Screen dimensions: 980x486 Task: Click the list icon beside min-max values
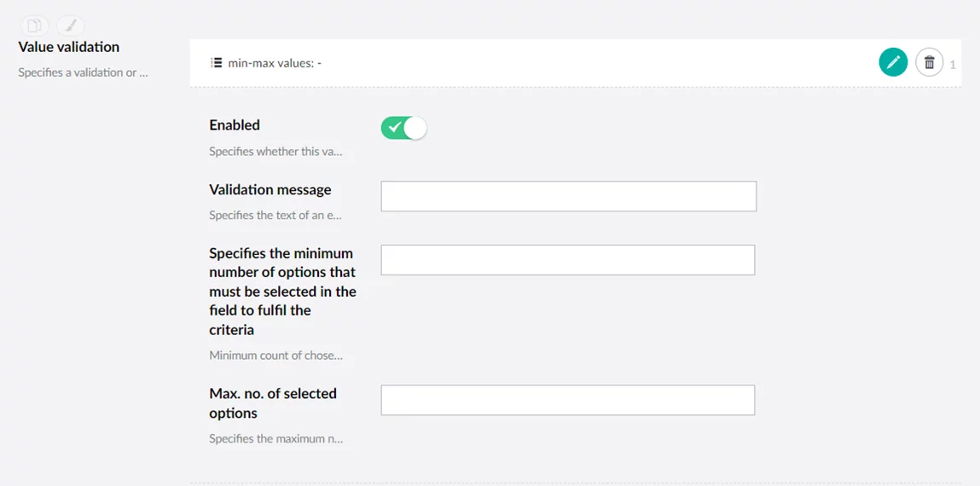(217, 62)
